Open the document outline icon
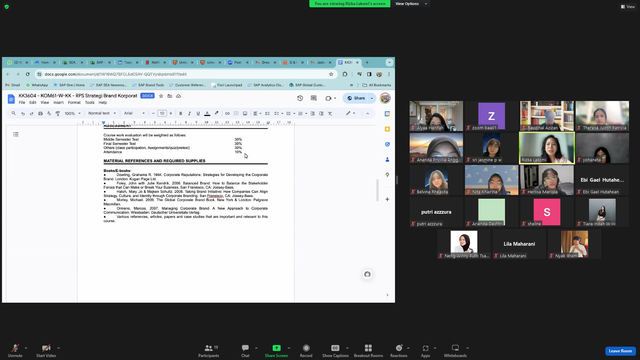The image size is (640, 360). [16, 134]
